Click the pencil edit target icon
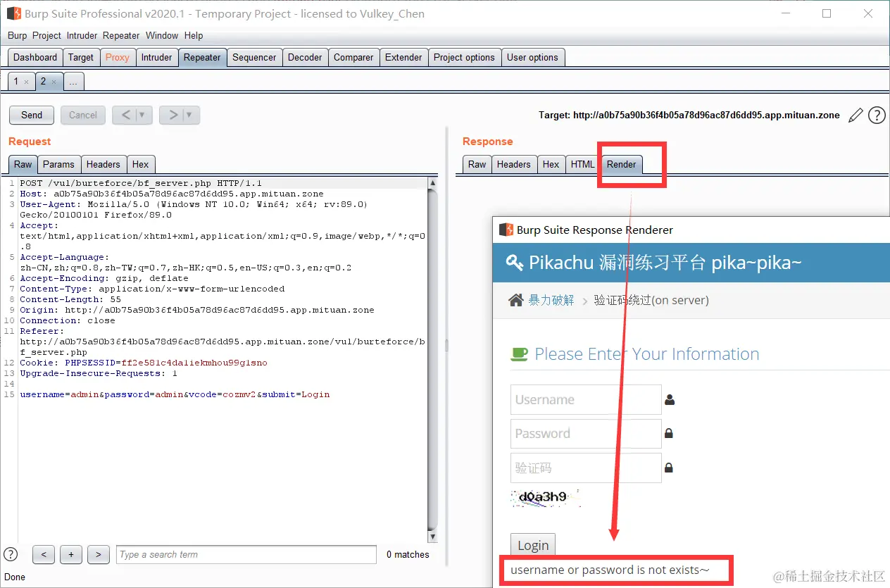The width and height of the screenshot is (890, 588). (x=855, y=115)
